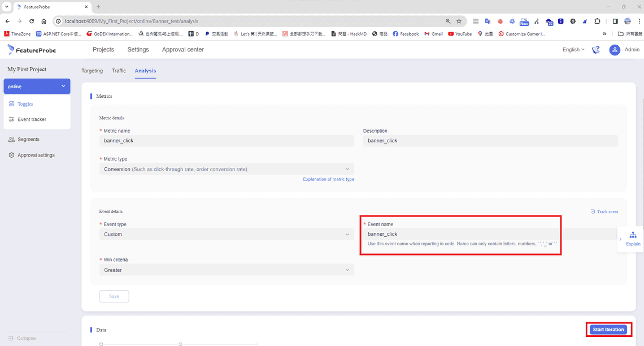Switch to the Targeting tab

[92, 71]
